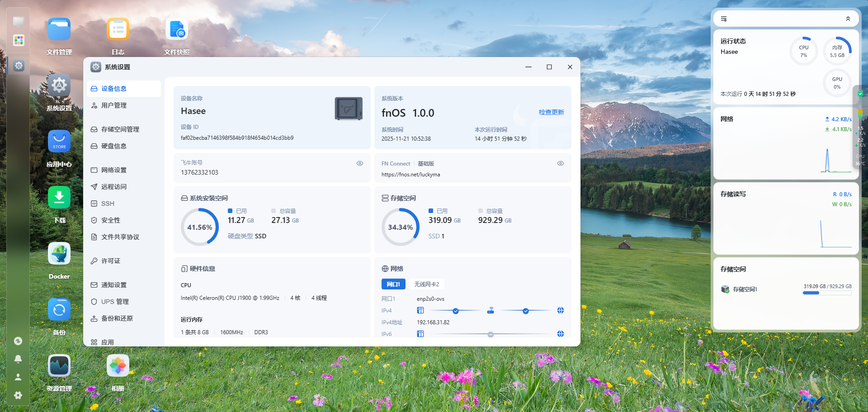868x412 pixels.
Task: Open the Backup (备份) desktop icon
Action: pos(59,310)
